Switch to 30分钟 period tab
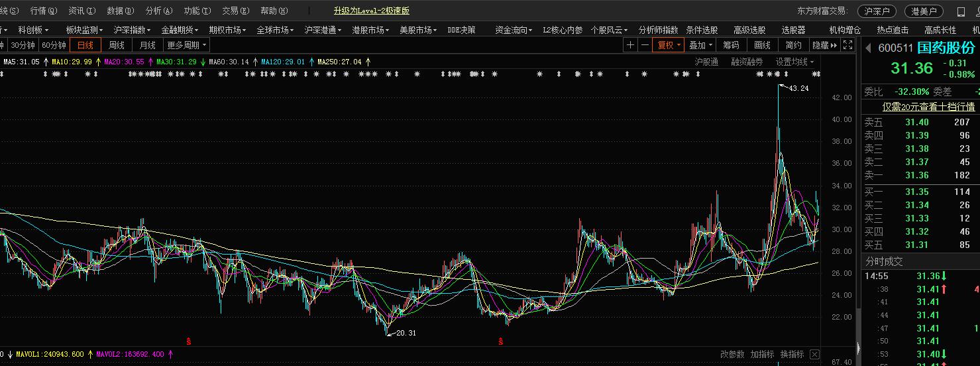The image size is (980, 366). click(23, 45)
